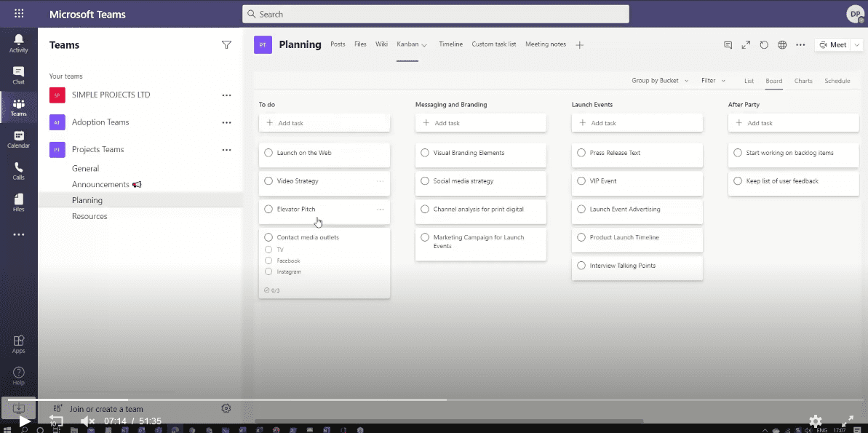Expand the Kanban tab chevron
Image resolution: width=868 pixels, height=433 pixels.
click(x=425, y=45)
